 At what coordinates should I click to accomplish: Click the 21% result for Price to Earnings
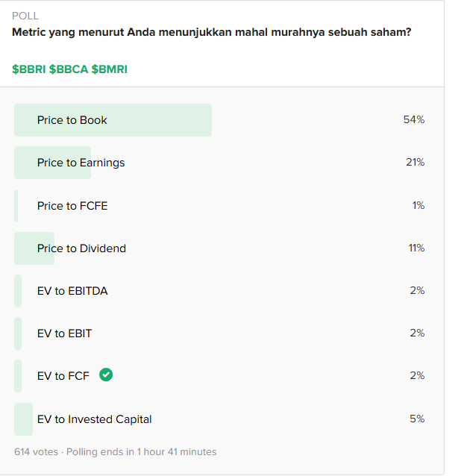[x=415, y=162]
